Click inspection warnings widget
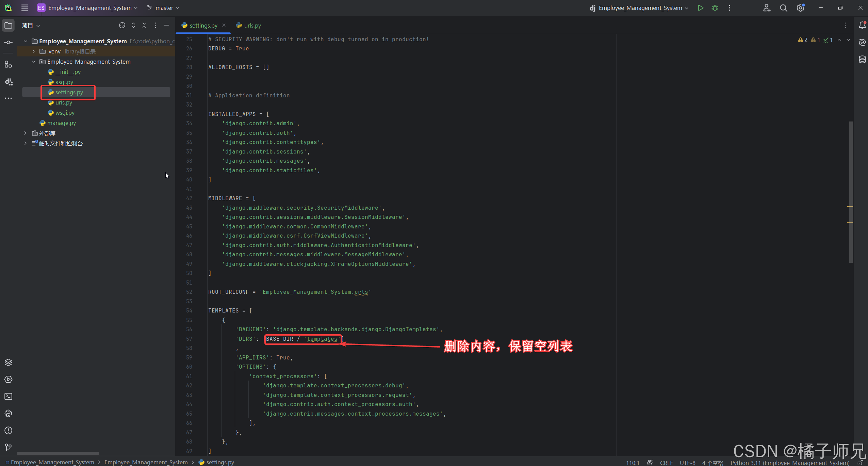 (x=815, y=40)
